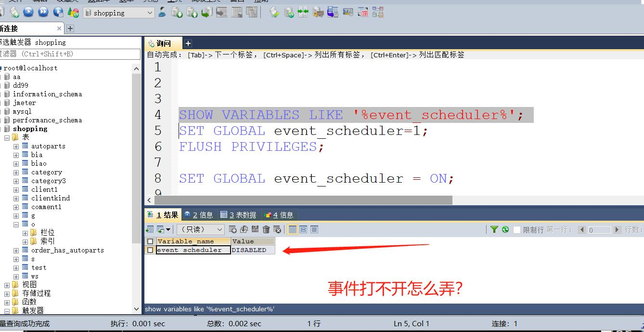Add a new connection tab with plus
Screen dimensions: 644x332
70,28
